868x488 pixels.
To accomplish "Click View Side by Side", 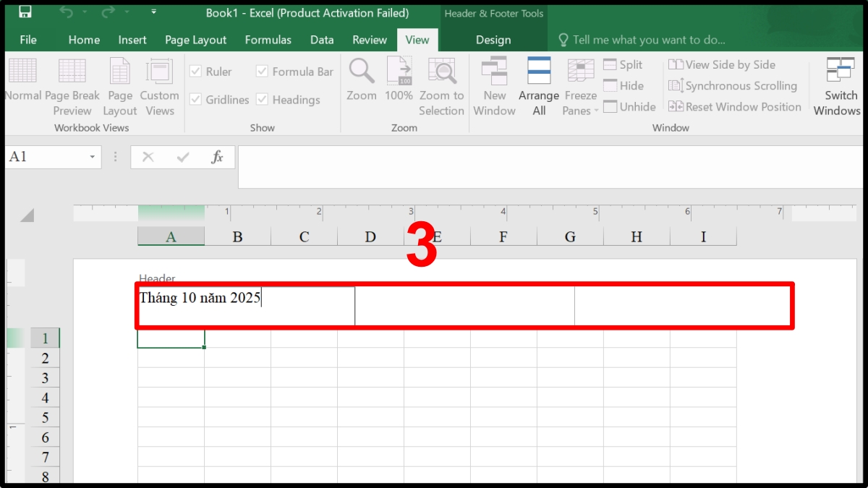I will pos(722,64).
